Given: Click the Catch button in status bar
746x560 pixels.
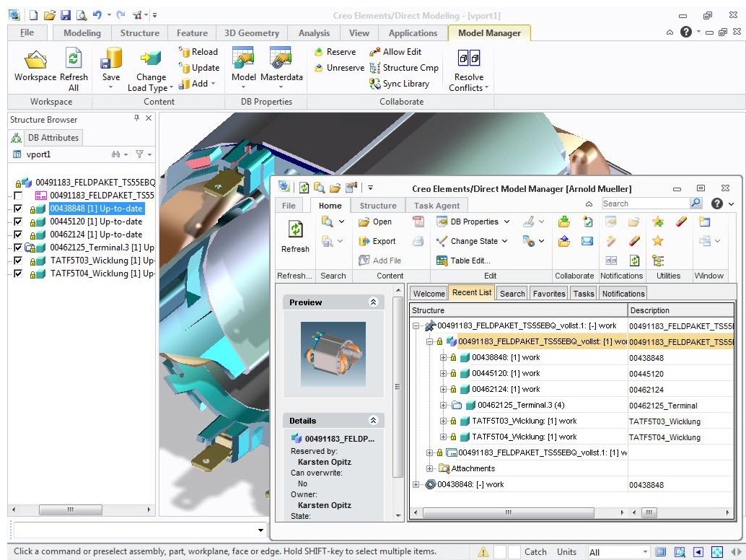Looking at the screenshot, I should 535,552.
